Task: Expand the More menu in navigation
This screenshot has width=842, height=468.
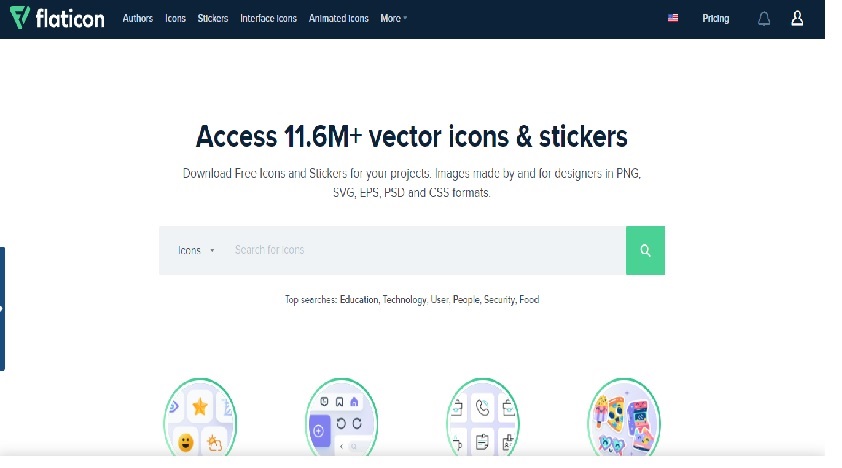Action: pyautogui.click(x=394, y=18)
